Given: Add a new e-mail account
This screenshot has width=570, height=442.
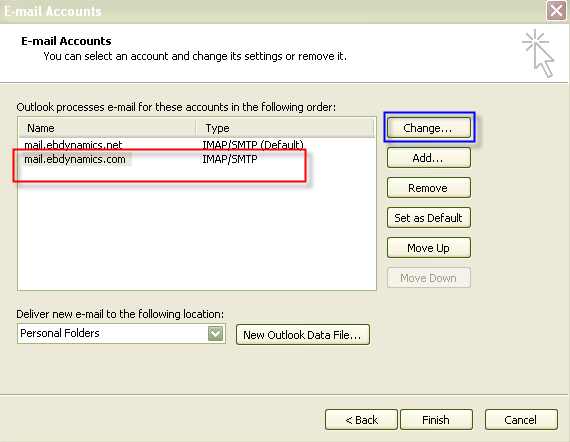Looking at the screenshot, I should coord(429,158).
